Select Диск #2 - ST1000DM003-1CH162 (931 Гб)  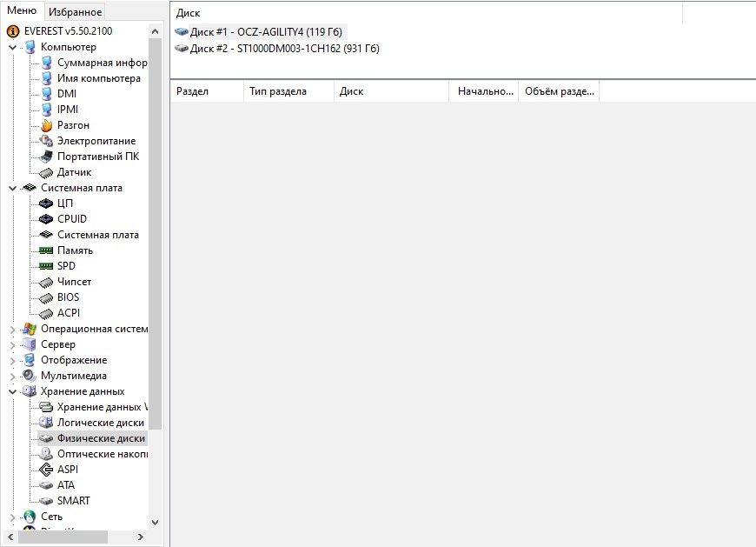(x=284, y=48)
